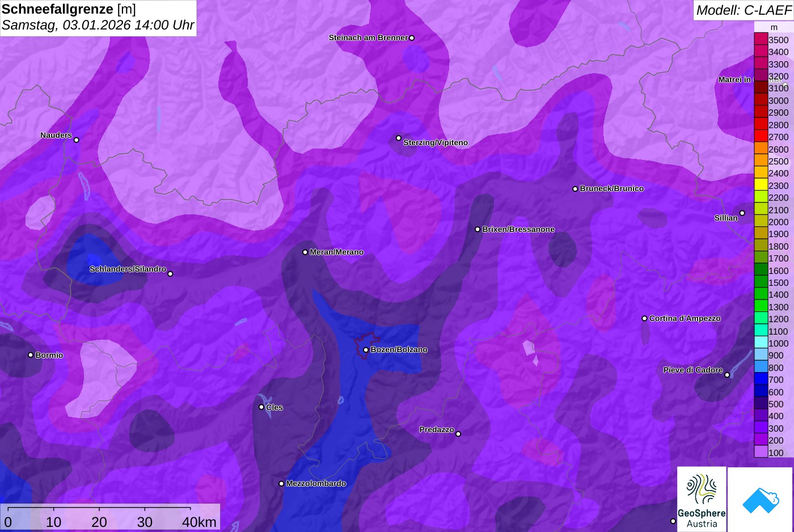Click the 1500 m green legend swatch
Viewport: 794px width, 532px height.
tap(761, 282)
